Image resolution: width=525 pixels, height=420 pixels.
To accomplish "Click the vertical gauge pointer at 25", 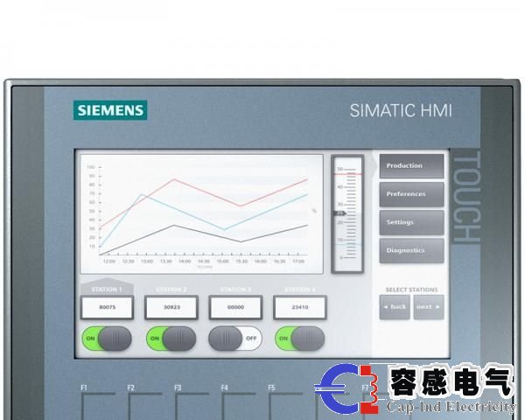I will tap(340, 213).
